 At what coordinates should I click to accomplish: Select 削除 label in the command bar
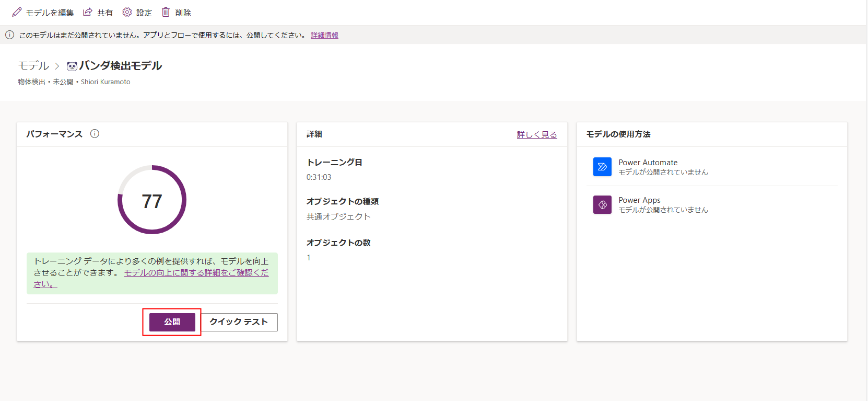183,13
